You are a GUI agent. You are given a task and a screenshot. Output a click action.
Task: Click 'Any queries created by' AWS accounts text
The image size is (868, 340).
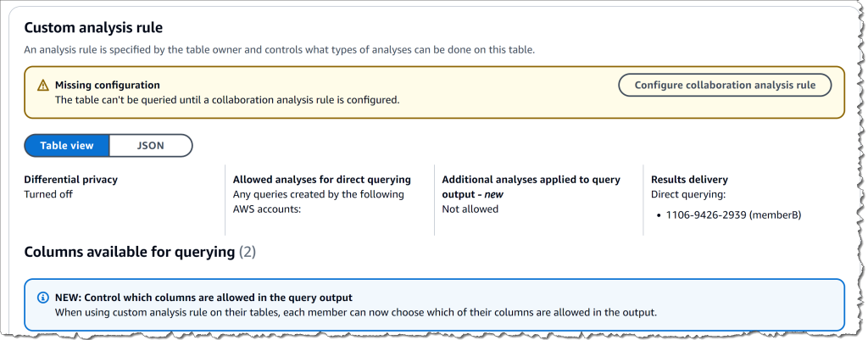(318, 201)
